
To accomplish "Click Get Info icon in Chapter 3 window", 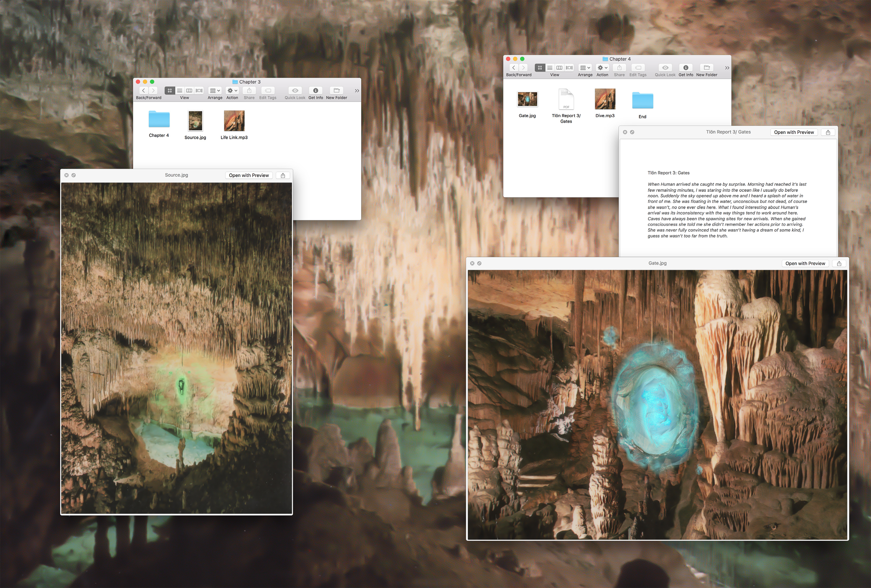I will coord(316,91).
